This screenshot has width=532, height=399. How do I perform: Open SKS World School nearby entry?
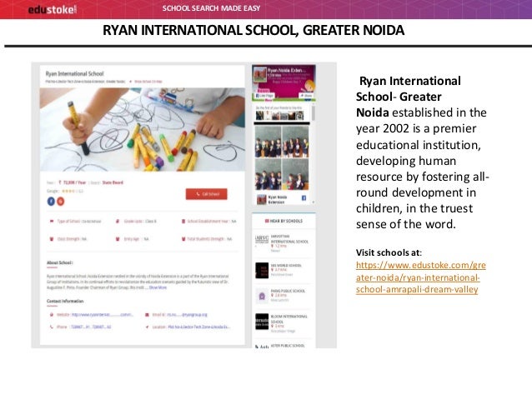tap(283, 270)
